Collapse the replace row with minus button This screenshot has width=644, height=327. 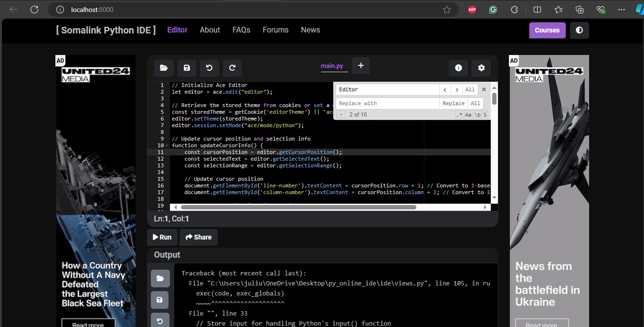(x=341, y=115)
